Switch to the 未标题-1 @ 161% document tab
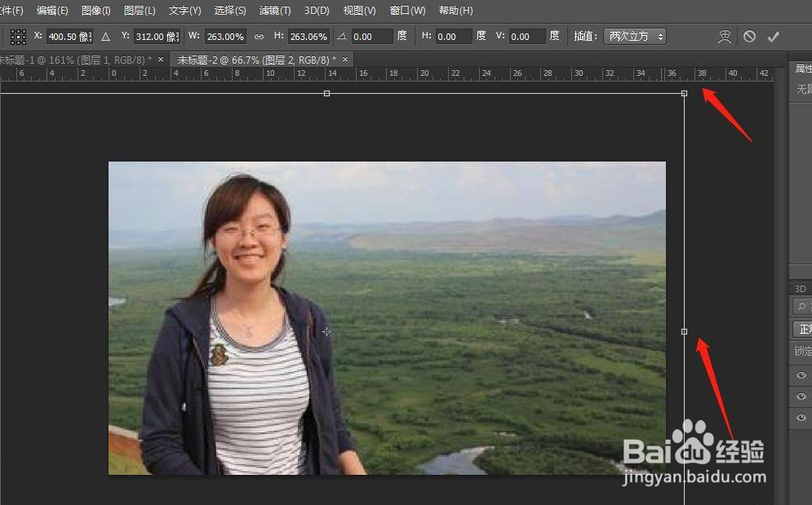 coord(77,60)
